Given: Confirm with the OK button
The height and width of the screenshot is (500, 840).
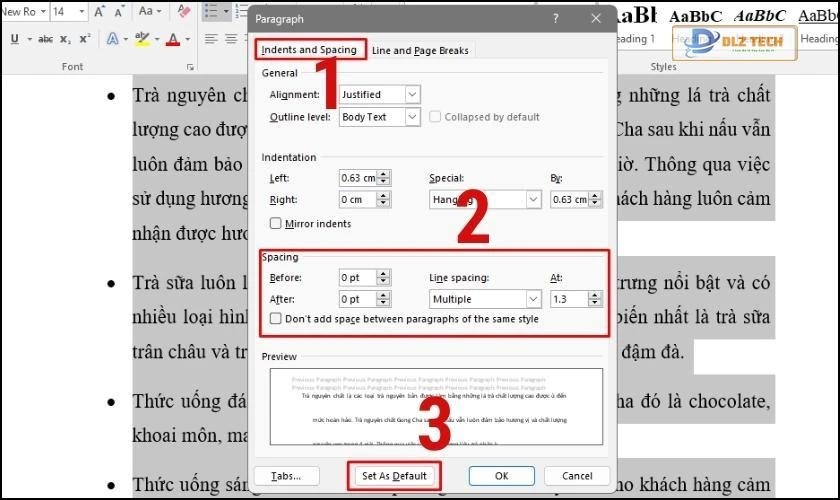Looking at the screenshot, I should (x=501, y=476).
